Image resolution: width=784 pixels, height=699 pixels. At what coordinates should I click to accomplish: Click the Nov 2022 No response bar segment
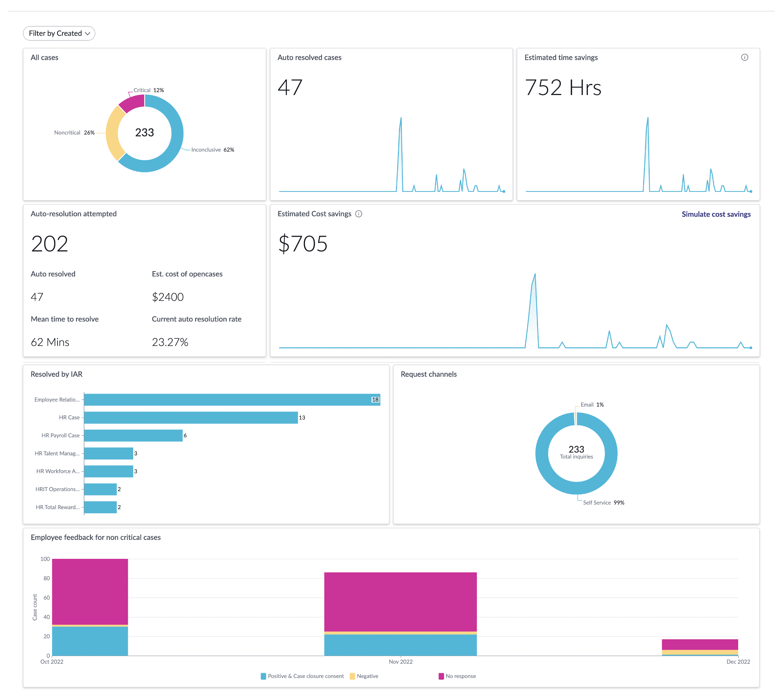point(400,602)
